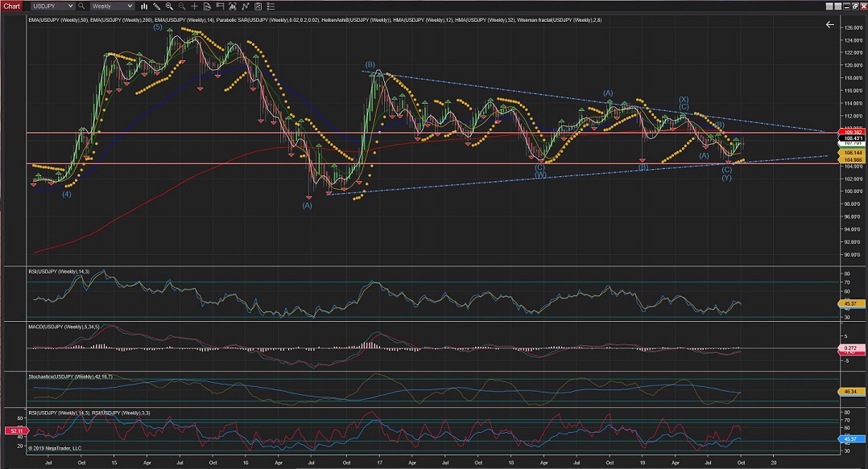
Task: Open the strategies icon
Action: pyautogui.click(x=258, y=6)
